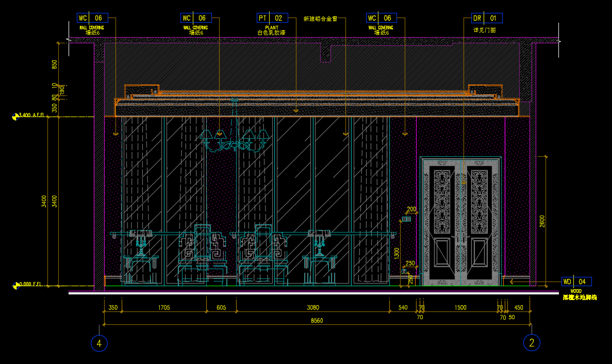Click the grid axis bubble numbered 2
The width and height of the screenshot is (612, 364).
coord(532,343)
